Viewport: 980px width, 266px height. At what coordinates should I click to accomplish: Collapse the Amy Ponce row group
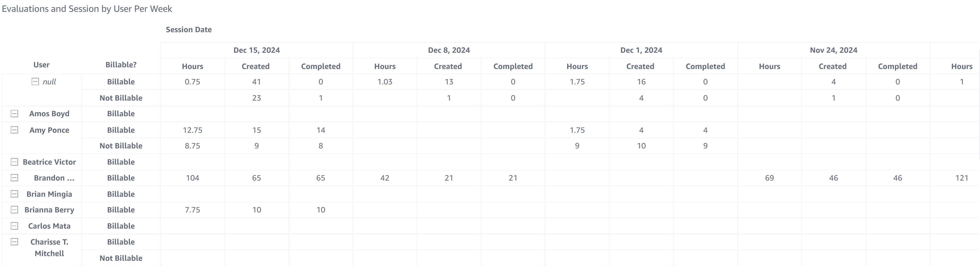coord(15,130)
